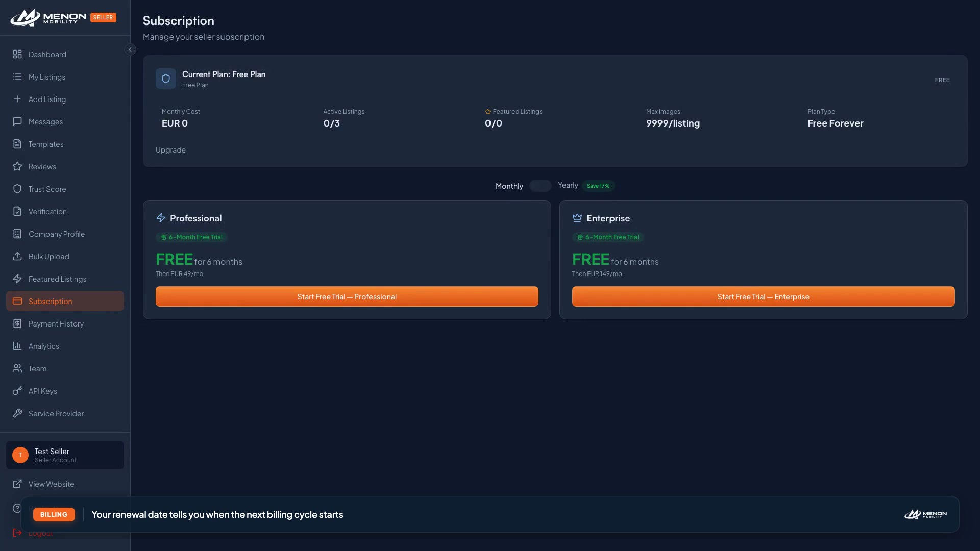980x551 pixels.
Task: Click the Dashboard grid icon
Action: tap(17, 54)
